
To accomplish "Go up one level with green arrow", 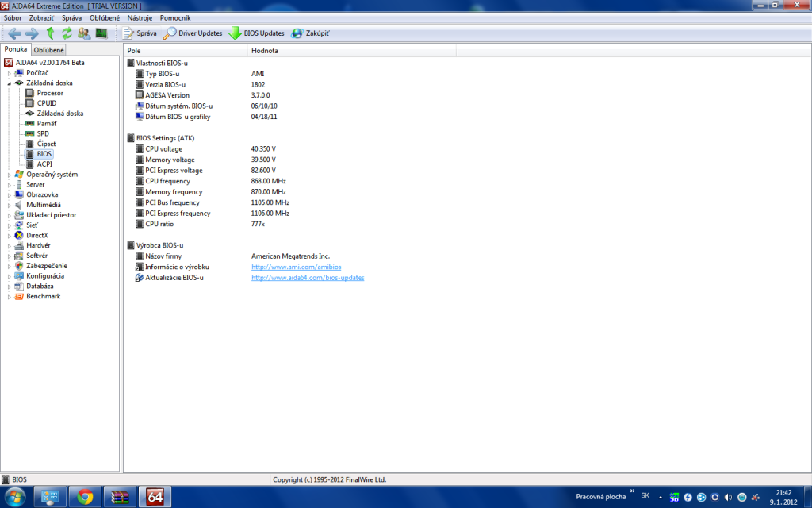I will click(x=50, y=33).
